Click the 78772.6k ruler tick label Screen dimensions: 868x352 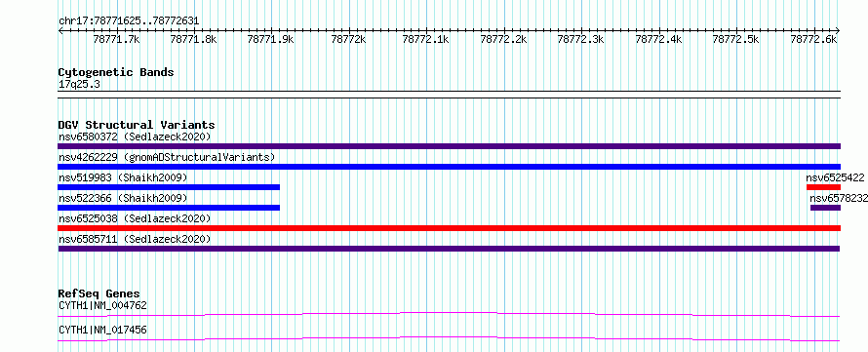(x=813, y=40)
